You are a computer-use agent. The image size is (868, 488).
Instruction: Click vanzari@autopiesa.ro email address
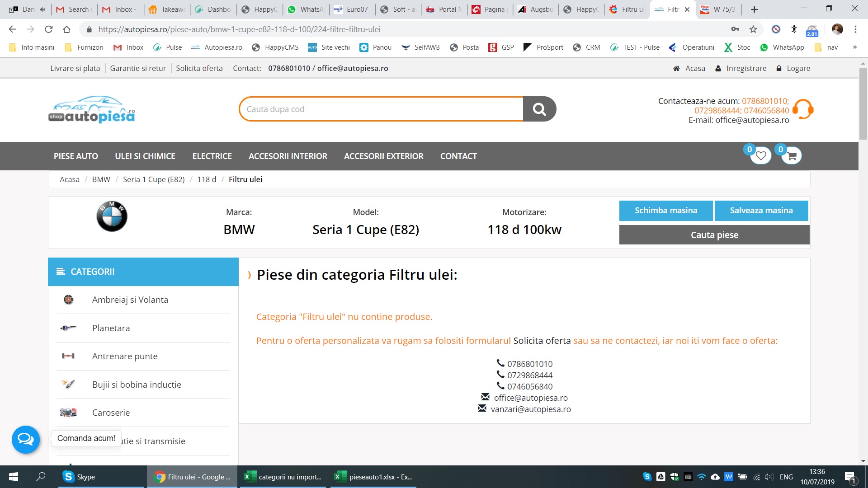[x=531, y=409]
